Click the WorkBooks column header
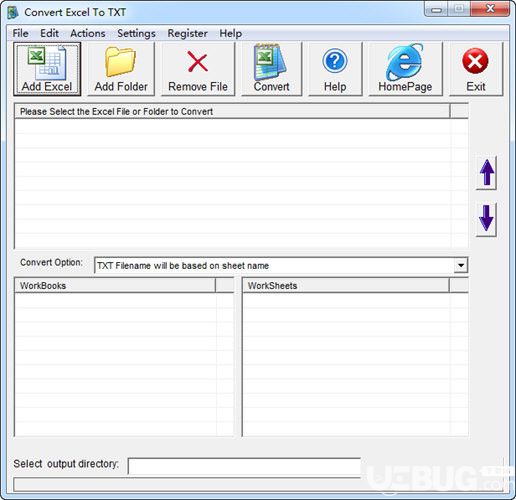This screenshot has height=500, width=516. pos(115,286)
